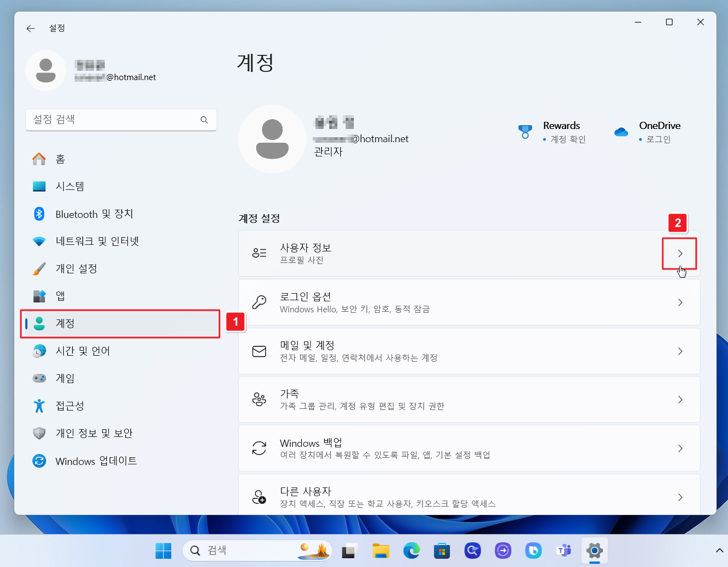728x567 pixels.
Task: Open 네트워크 및 인터넷 settings icon
Action: (x=39, y=241)
